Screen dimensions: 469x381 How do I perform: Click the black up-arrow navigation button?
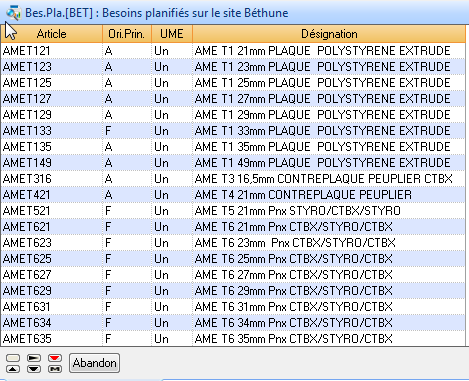pyautogui.click(x=13, y=369)
